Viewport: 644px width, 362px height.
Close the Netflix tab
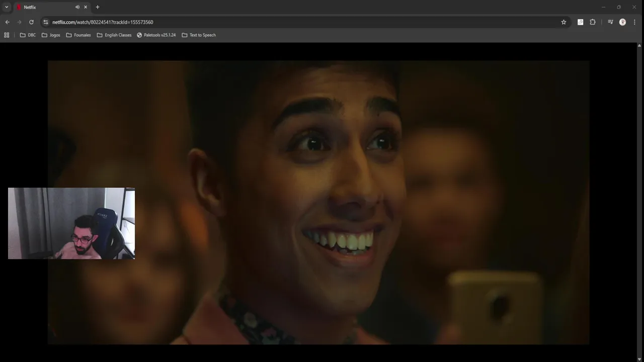tap(86, 7)
